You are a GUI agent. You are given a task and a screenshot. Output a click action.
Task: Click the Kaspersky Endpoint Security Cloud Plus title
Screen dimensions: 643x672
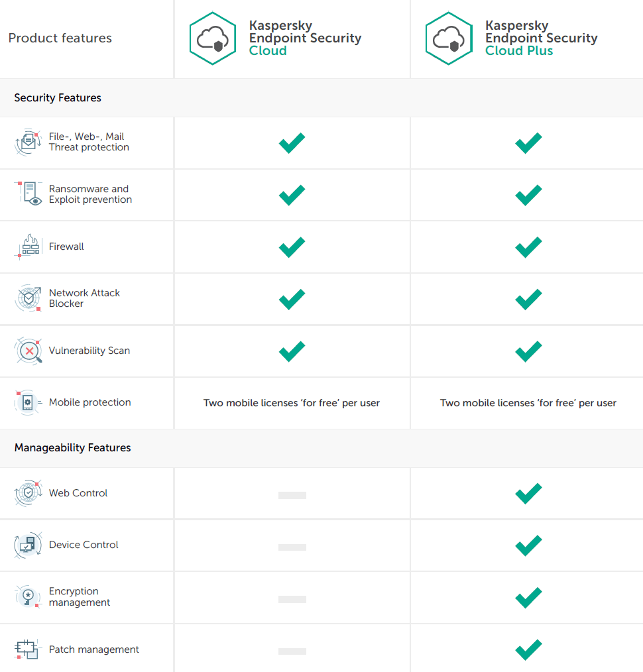point(540,38)
